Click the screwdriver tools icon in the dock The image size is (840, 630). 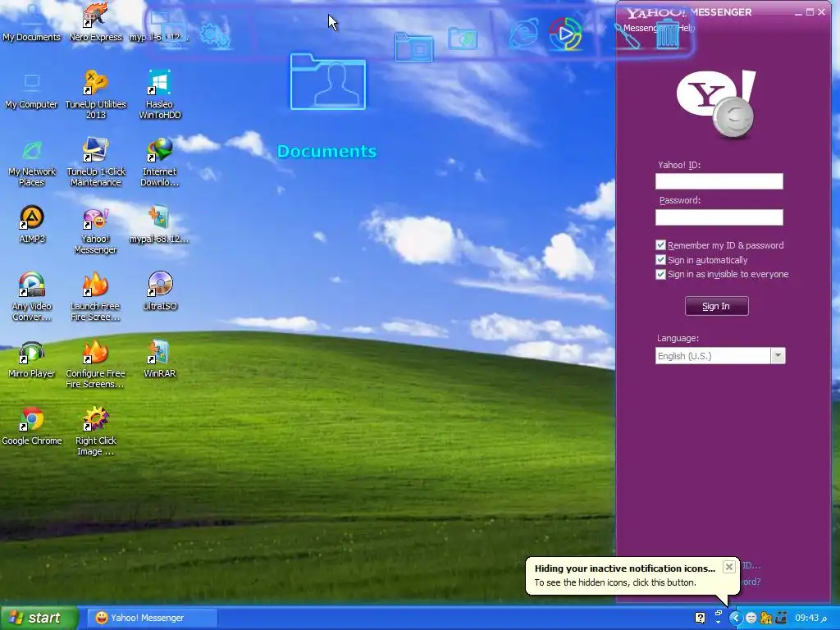click(x=627, y=35)
